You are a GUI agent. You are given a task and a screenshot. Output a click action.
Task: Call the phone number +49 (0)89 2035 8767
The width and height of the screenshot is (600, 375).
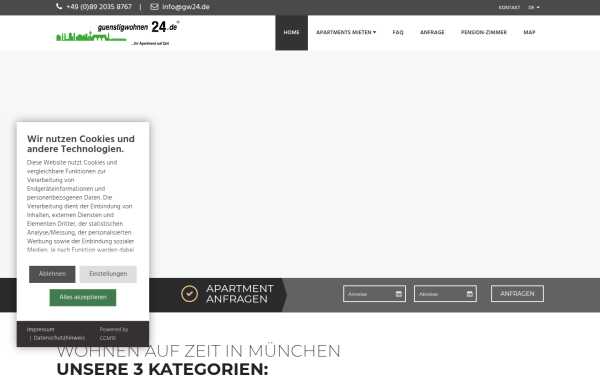click(x=99, y=7)
